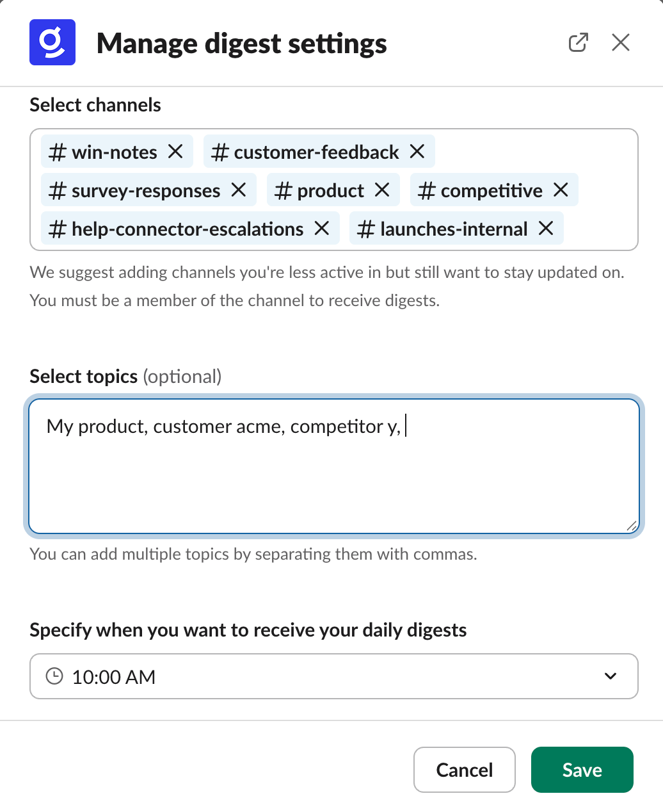Remove the help-connector-escalations channel chip
The height and width of the screenshot is (812, 663).
pos(322,229)
